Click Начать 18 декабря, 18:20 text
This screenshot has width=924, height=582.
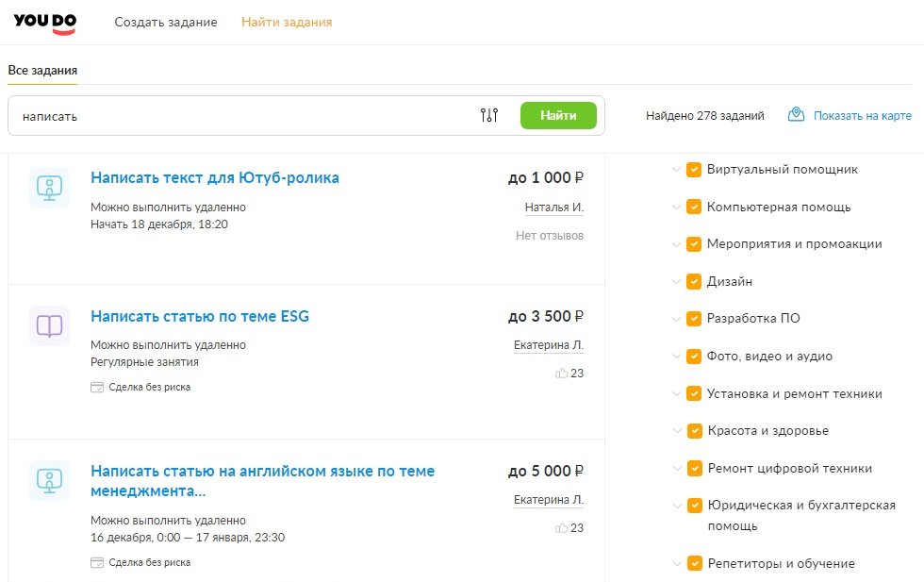pos(159,224)
